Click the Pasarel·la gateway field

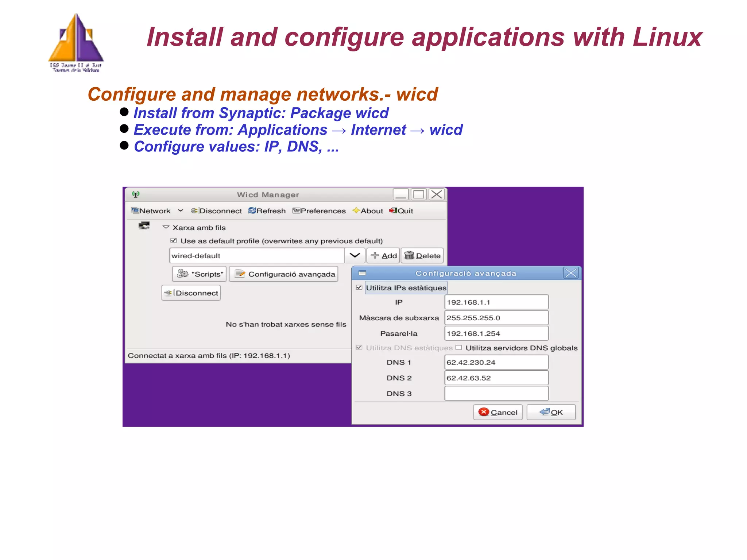pyautogui.click(x=496, y=333)
